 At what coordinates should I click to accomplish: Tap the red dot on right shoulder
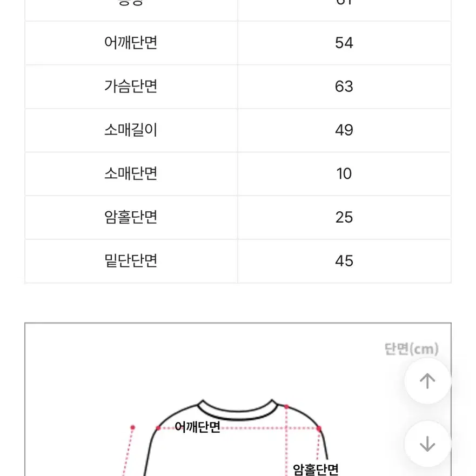pyautogui.click(x=319, y=428)
